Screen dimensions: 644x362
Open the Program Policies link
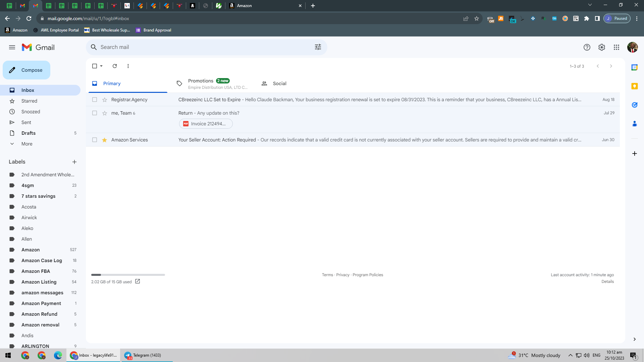(368, 275)
